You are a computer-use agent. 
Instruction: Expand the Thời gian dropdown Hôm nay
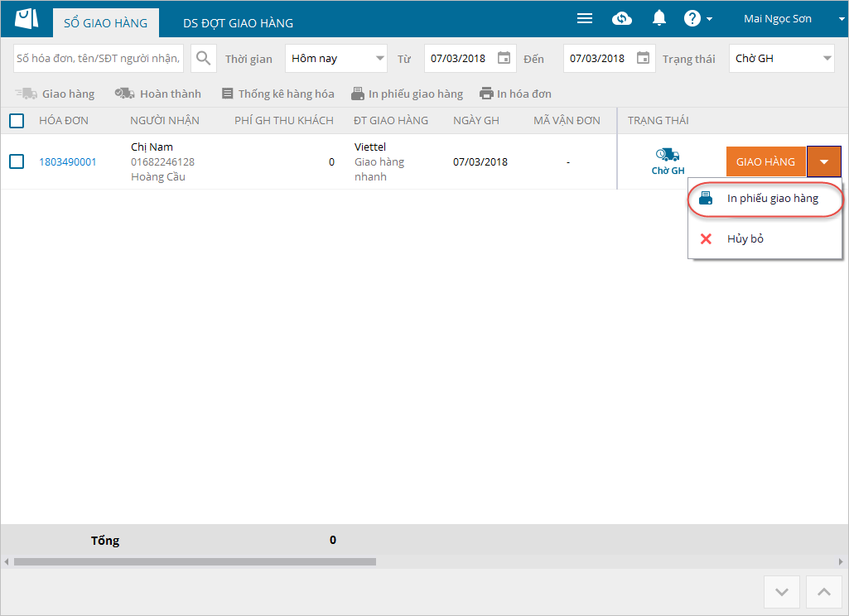[x=336, y=59]
